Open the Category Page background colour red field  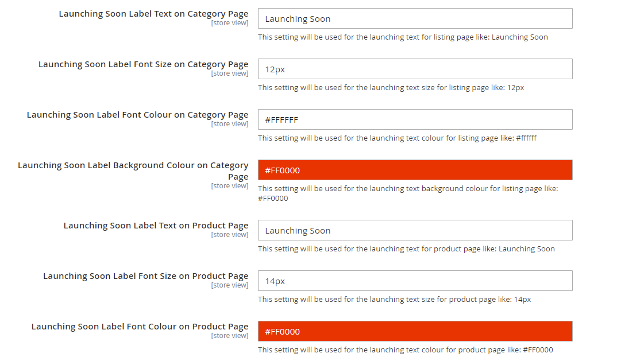(x=415, y=170)
